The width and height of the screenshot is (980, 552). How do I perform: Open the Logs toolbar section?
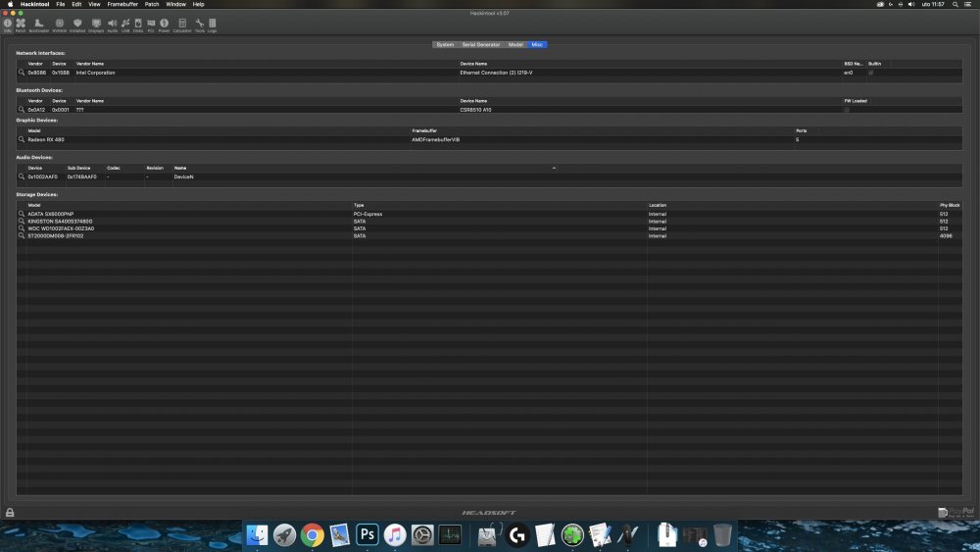[213, 25]
